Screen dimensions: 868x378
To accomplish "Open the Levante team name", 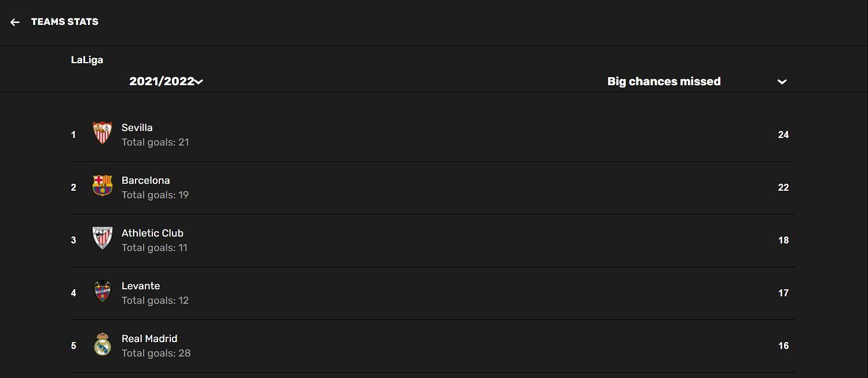I will tap(141, 286).
